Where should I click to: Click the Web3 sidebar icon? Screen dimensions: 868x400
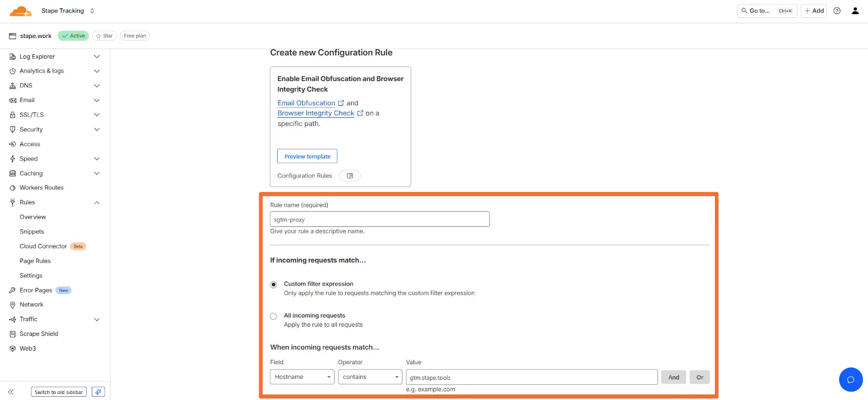tap(12, 349)
